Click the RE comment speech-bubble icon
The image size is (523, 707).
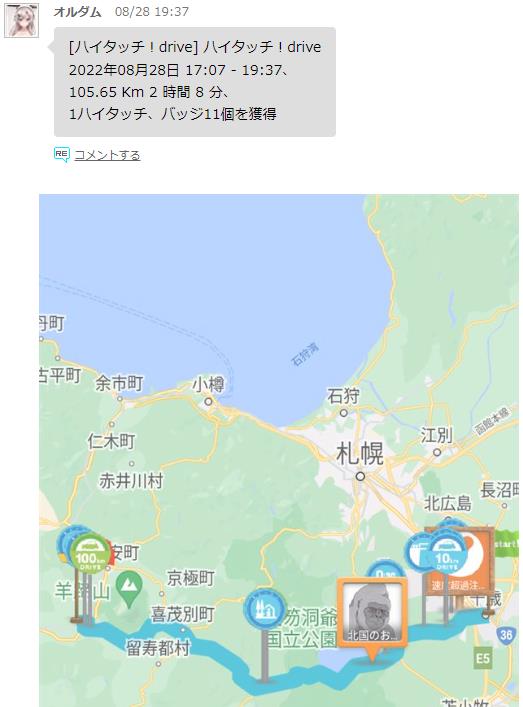click(62, 154)
